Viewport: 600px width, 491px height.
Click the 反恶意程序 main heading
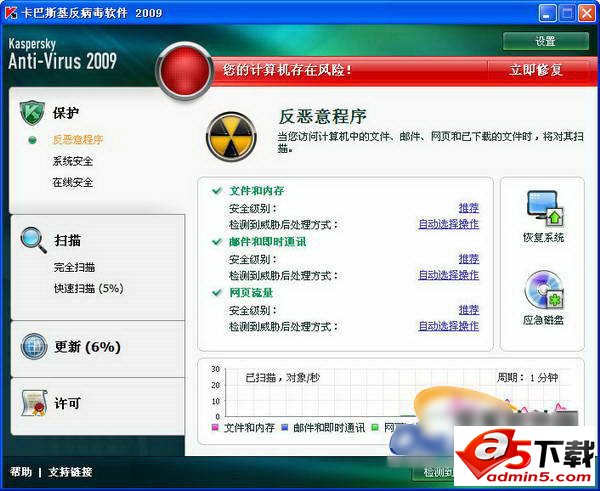(x=323, y=116)
